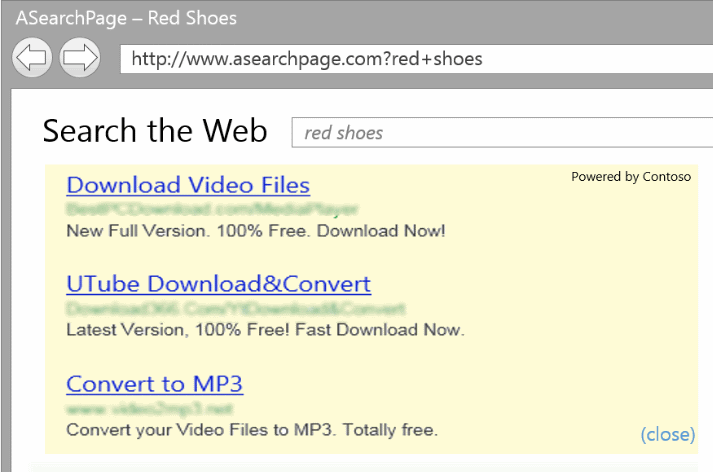Click the 'ASearchPage – Red Shoes' window title
Image resolution: width=713 pixels, height=472 pixels.
(x=126, y=18)
